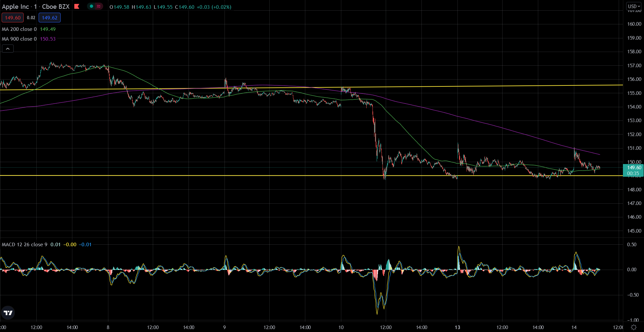This screenshot has height=332, width=644.
Task: Select the MACD 12 26 close 9 legend
Action: tap(25, 245)
